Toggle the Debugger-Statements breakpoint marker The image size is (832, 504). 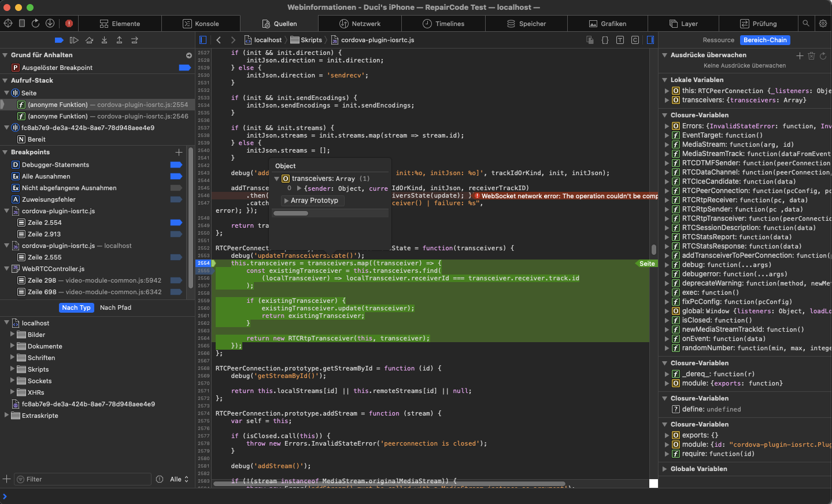click(x=176, y=165)
